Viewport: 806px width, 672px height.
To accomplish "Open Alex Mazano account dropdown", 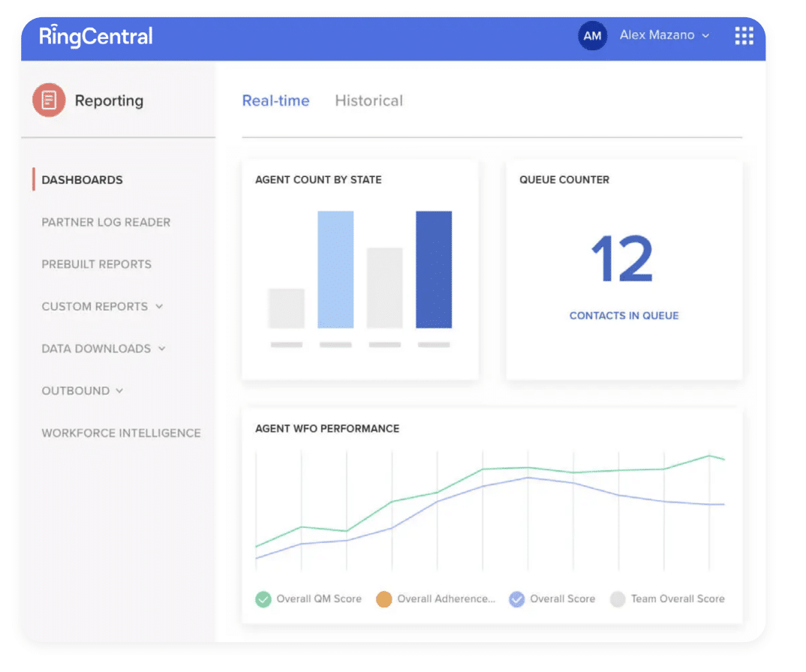I will (x=664, y=35).
